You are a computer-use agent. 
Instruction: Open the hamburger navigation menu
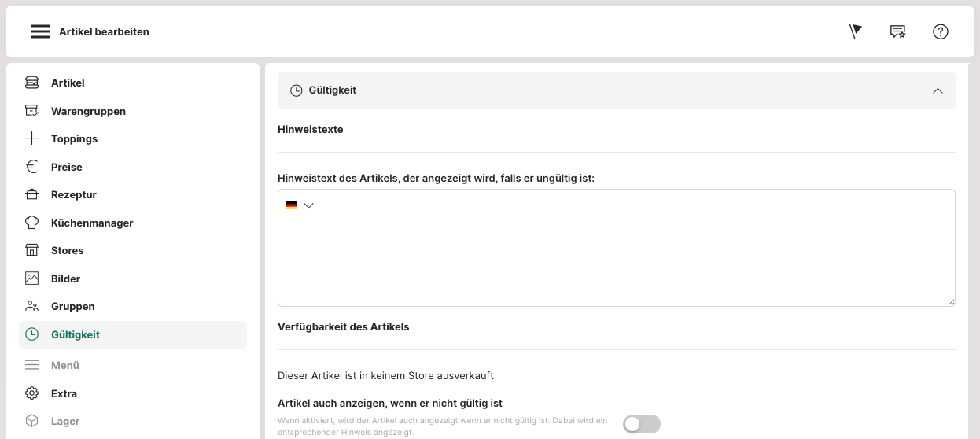pos(40,31)
